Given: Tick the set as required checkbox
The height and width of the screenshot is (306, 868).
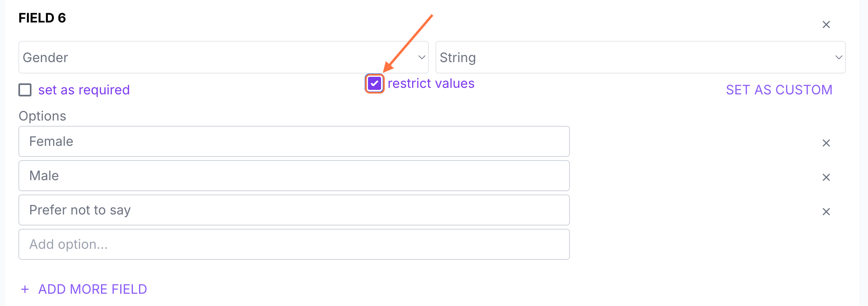Looking at the screenshot, I should [25, 90].
